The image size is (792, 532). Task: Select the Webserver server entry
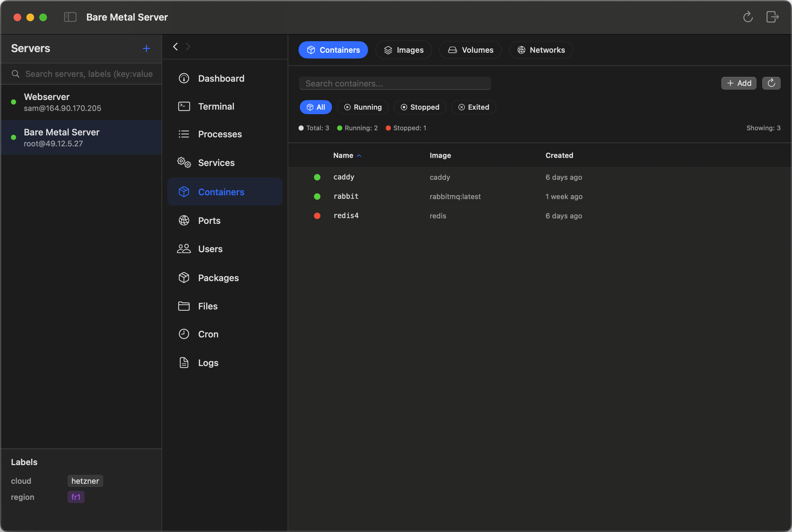point(81,102)
